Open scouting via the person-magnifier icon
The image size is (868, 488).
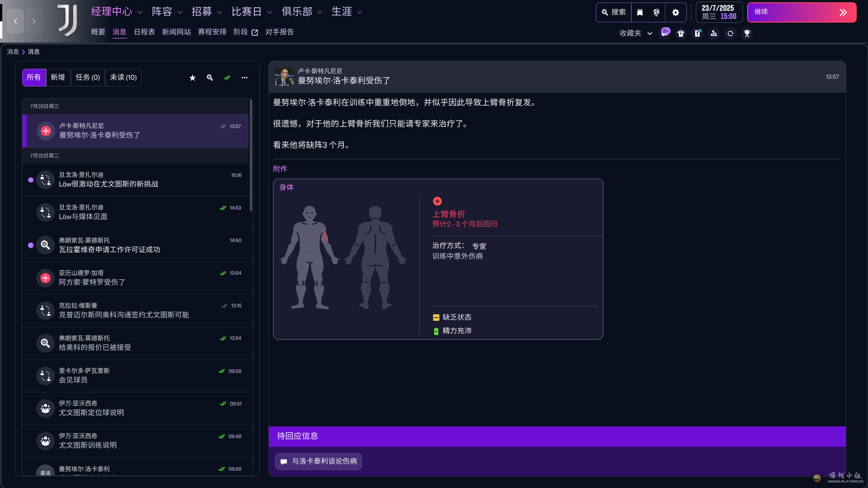point(714,33)
